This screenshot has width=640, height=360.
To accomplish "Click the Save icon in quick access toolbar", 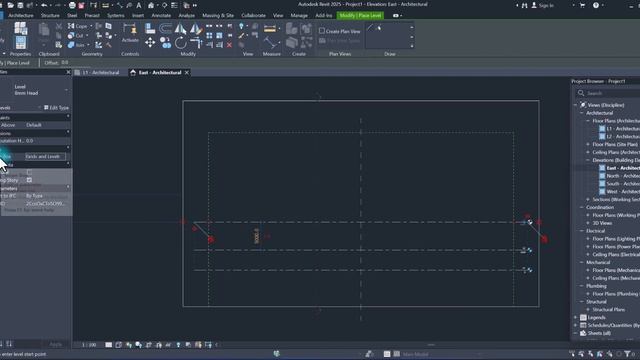I will click(20, 5).
